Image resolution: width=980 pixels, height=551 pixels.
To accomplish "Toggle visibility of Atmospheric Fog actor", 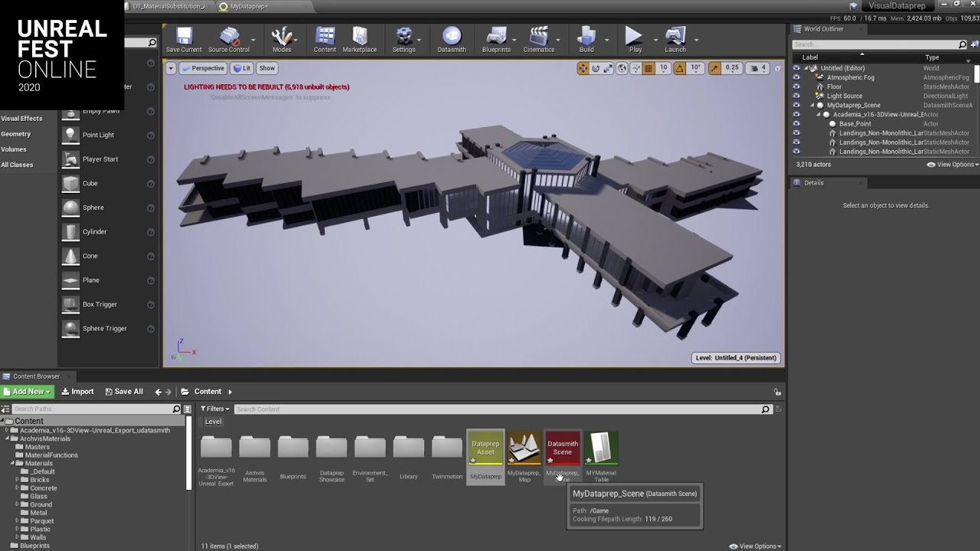I will pos(796,77).
